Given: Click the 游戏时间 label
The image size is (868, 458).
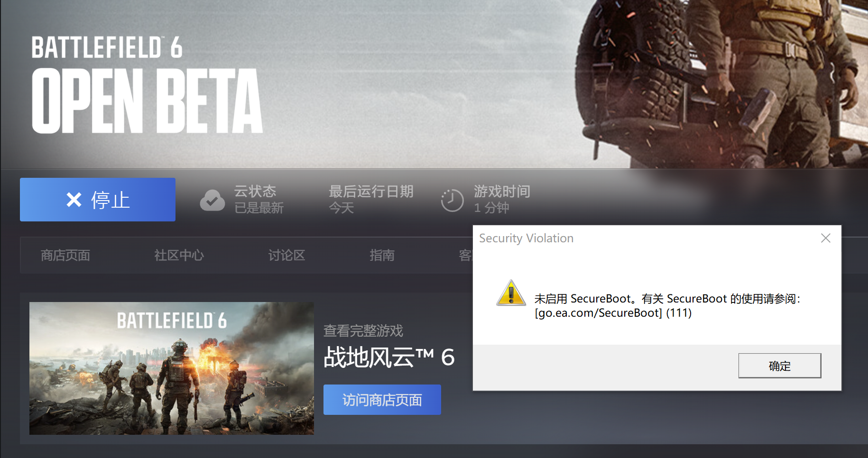Looking at the screenshot, I should [502, 191].
